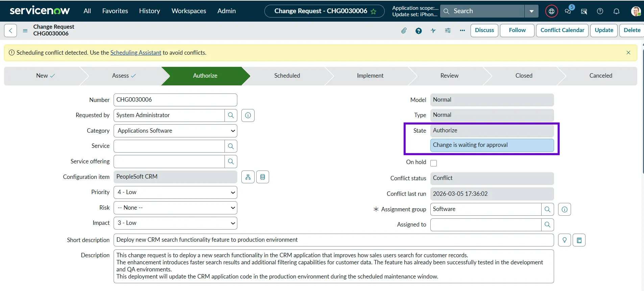Open the Risk dropdown

[x=175, y=208]
